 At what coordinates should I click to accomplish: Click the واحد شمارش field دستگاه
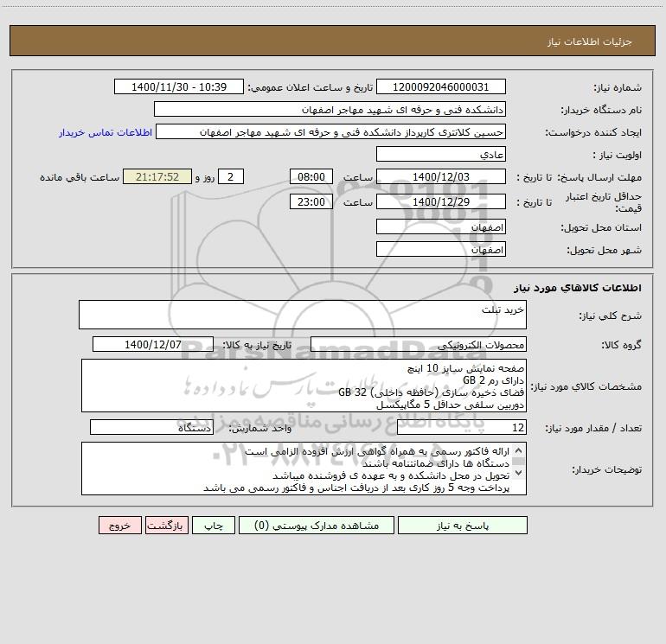[151, 427]
